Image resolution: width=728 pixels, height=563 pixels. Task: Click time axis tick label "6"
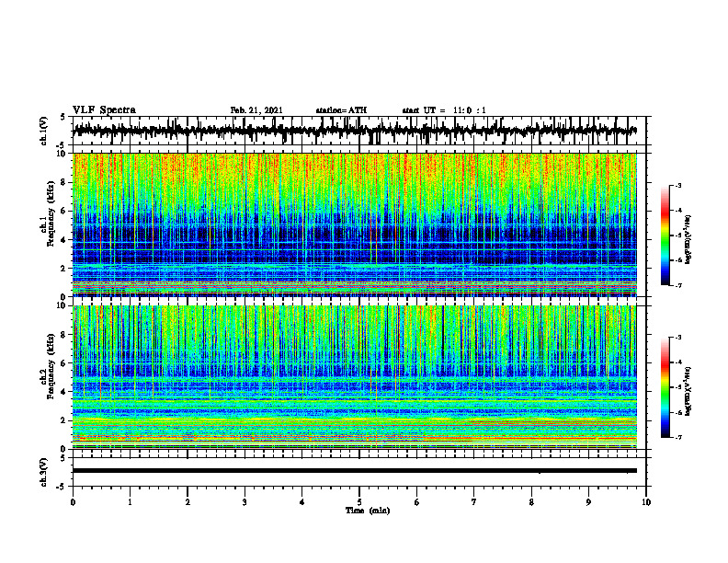(417, 502)
